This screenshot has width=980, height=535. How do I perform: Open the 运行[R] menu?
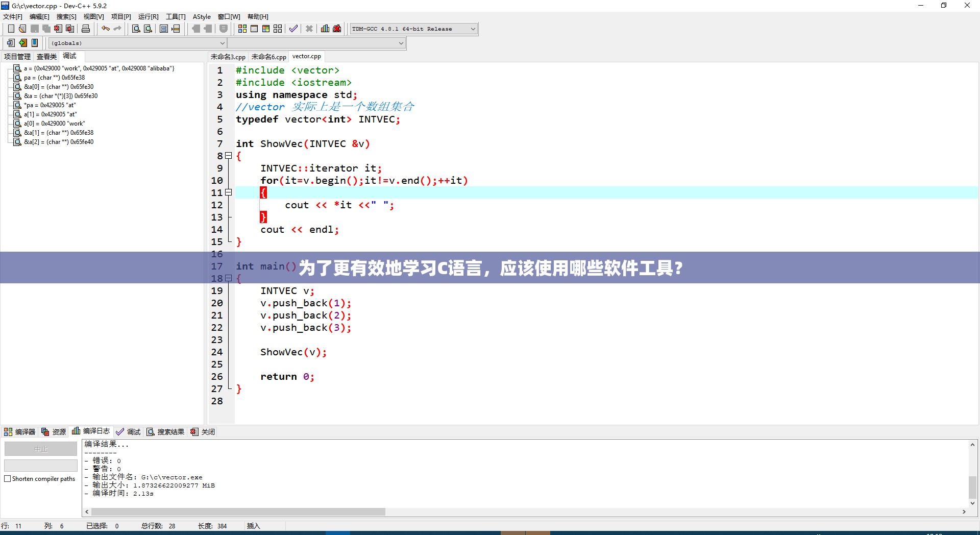click(x=149, y=17)
